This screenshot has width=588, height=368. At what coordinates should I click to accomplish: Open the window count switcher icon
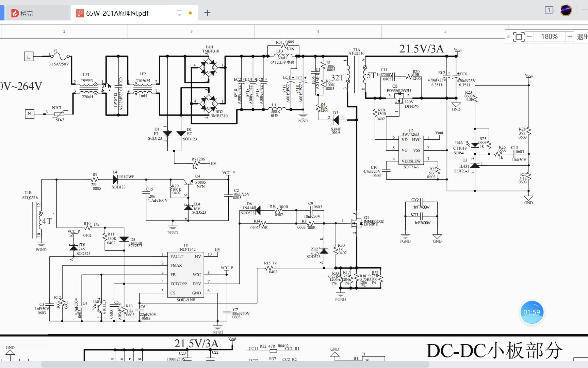coord(550,10)
